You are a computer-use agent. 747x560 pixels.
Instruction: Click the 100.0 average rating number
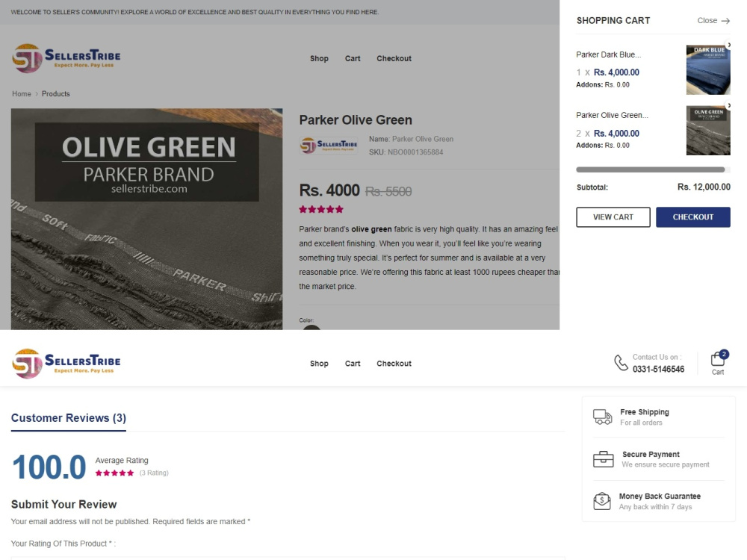pos(49,467)
